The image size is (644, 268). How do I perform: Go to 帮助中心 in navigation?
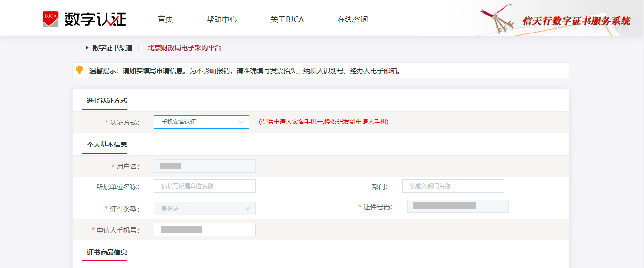pyautogui.click(x=222, y=20)
